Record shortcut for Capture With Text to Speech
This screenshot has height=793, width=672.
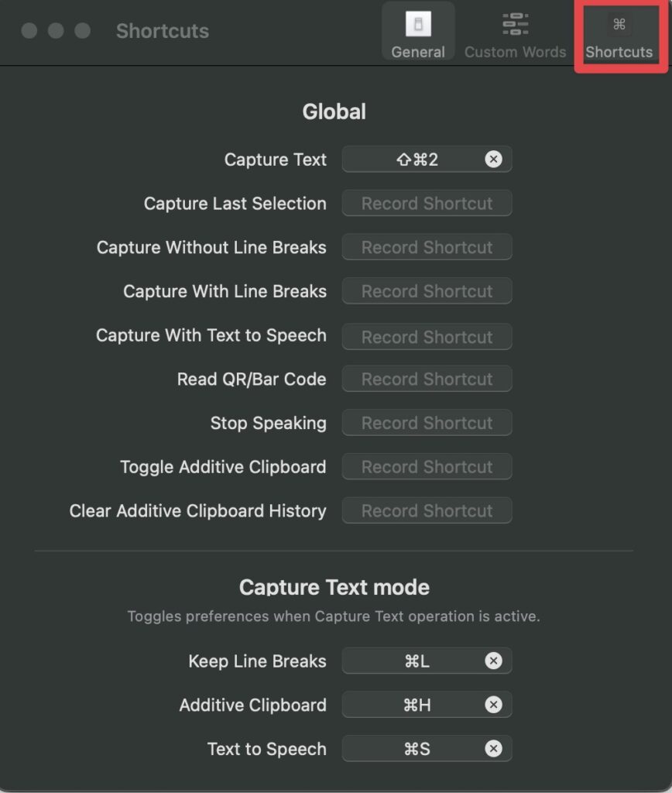click(x=427, y=337)
